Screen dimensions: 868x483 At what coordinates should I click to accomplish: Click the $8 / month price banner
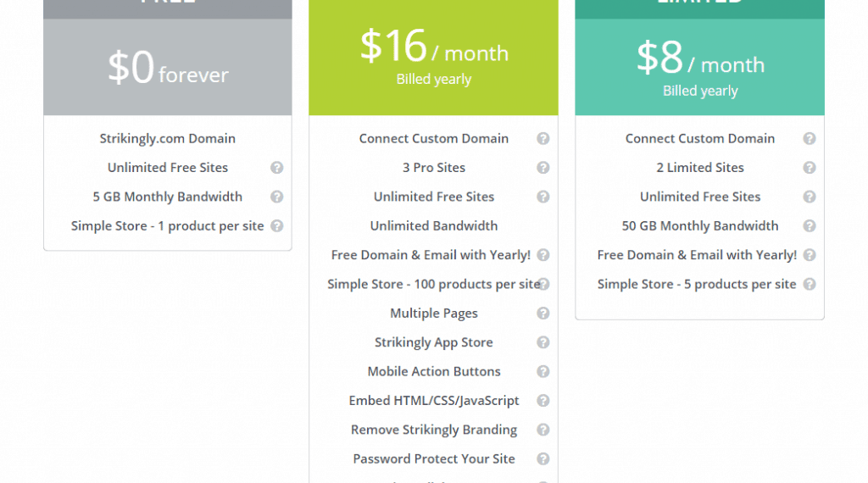699,68
